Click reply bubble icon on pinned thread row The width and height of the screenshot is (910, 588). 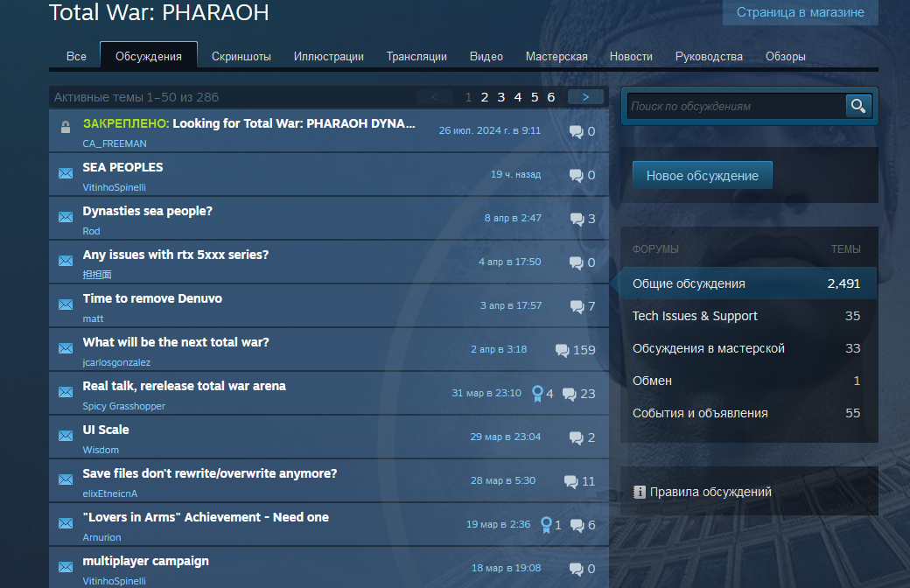[x=577, y=132]
